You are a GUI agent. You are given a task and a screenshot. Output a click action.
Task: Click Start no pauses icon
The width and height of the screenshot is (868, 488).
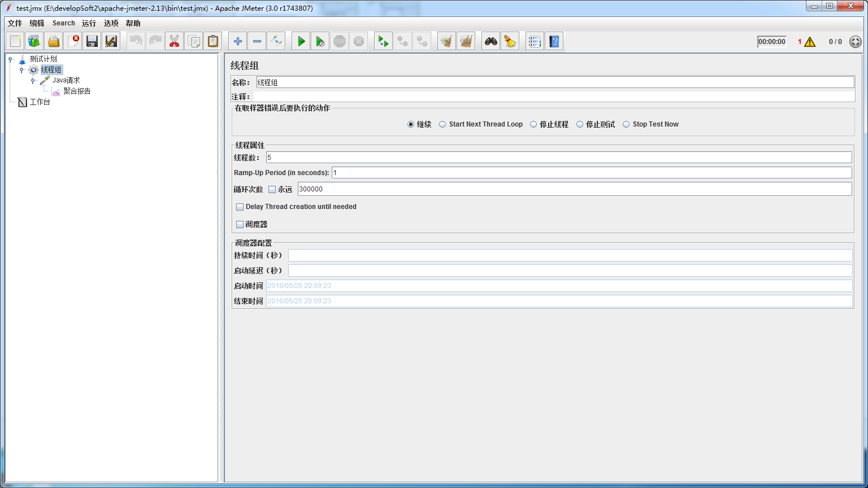[320, 41]
